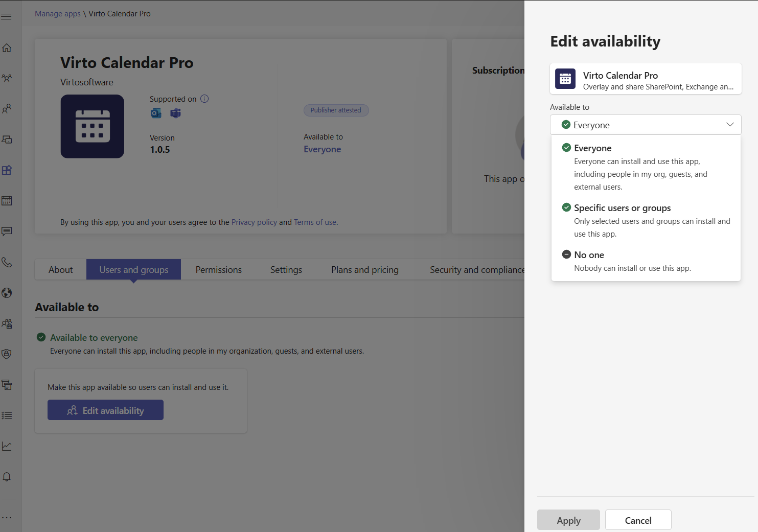Open the Terms of use link
758x532 pixels.
[x=315, y=222]
